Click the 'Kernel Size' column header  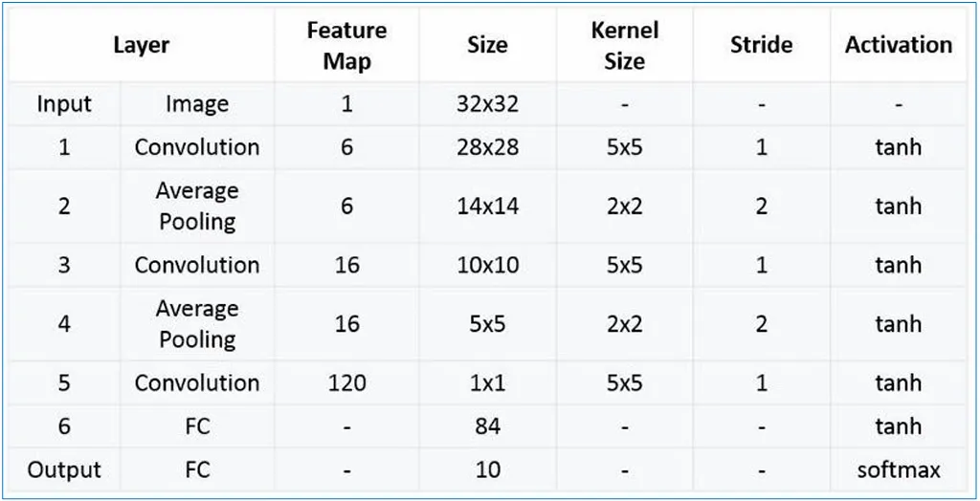pyautogui.click(x=624, y=45)
